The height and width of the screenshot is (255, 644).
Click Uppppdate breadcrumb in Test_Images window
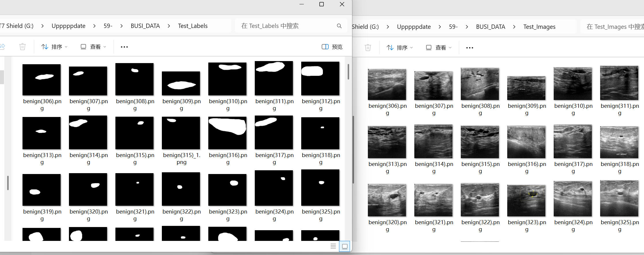tap(414, 27)
